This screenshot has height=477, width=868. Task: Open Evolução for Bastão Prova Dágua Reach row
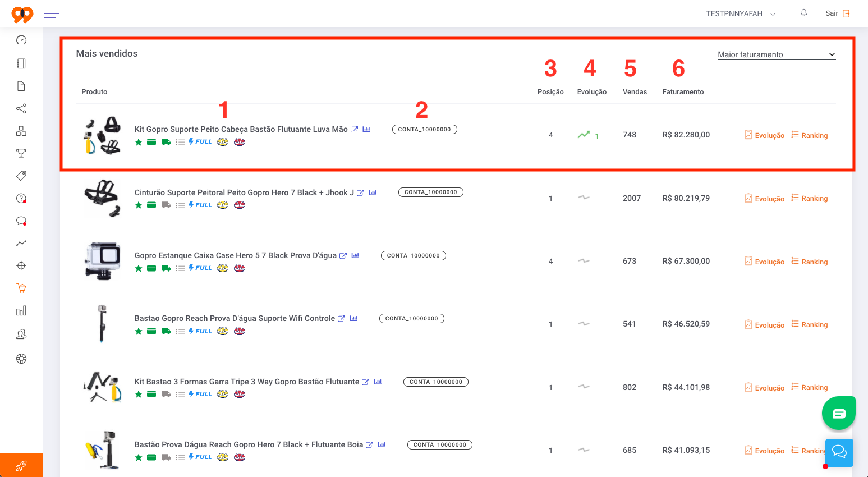point(764,451)
